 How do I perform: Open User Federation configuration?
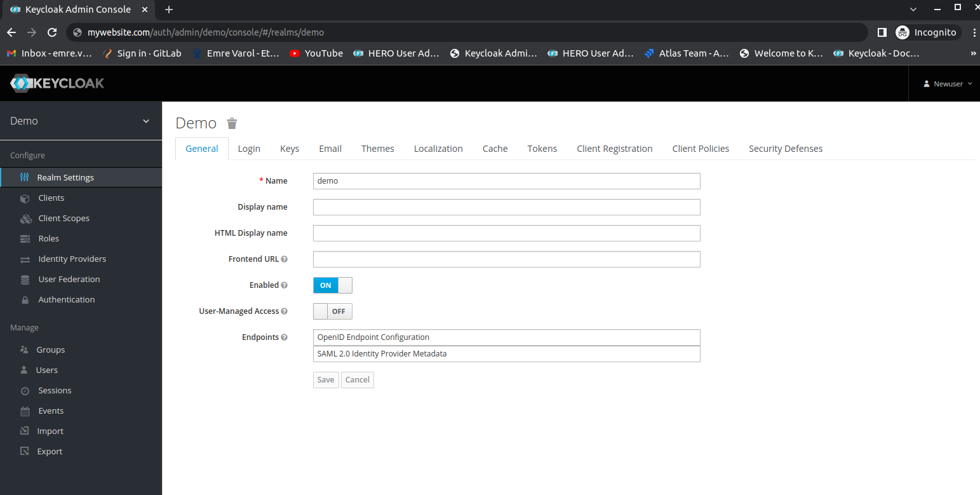coord(69,279)
